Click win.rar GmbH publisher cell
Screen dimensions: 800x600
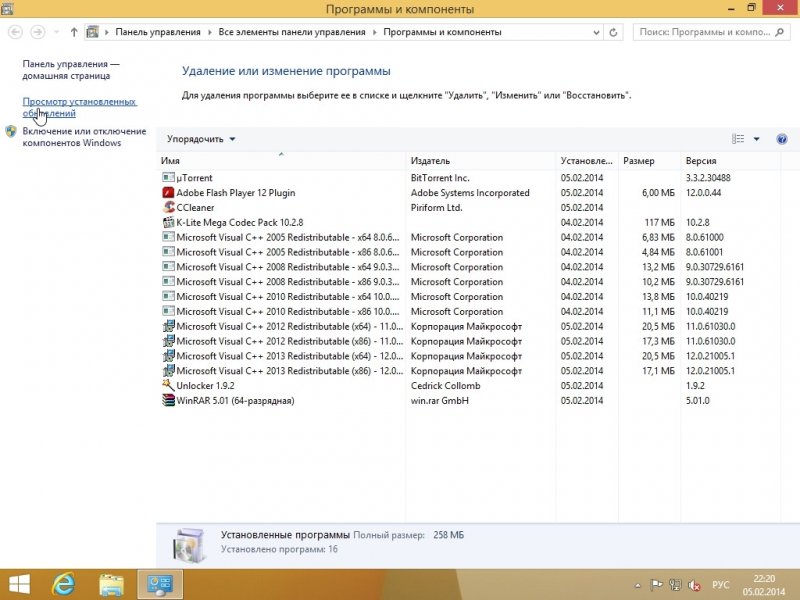point(439,400)
